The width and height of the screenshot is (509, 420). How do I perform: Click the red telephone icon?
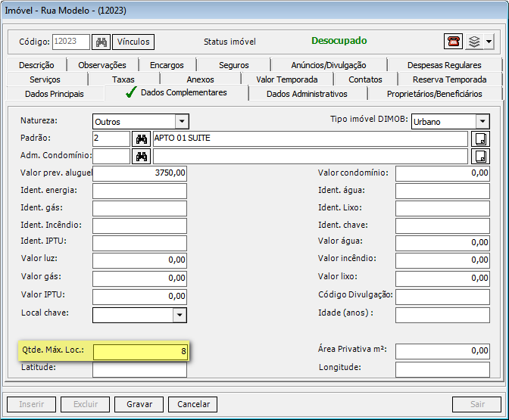453,42
